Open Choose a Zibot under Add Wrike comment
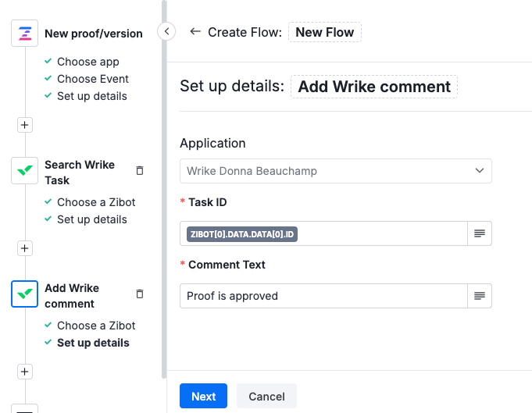Image resolution: width=532 pixels, height=413 pixels. (x=96, y=326)
